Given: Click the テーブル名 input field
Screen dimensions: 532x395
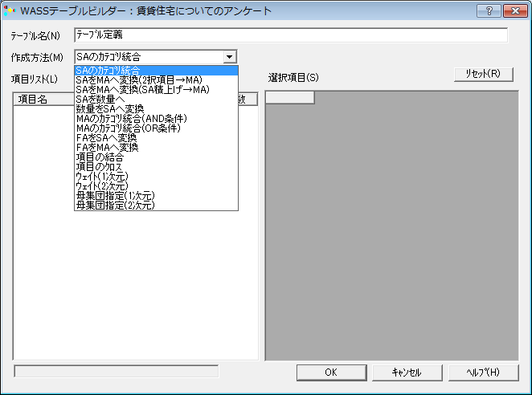Looking at the screenshot, I should (291, 35).
